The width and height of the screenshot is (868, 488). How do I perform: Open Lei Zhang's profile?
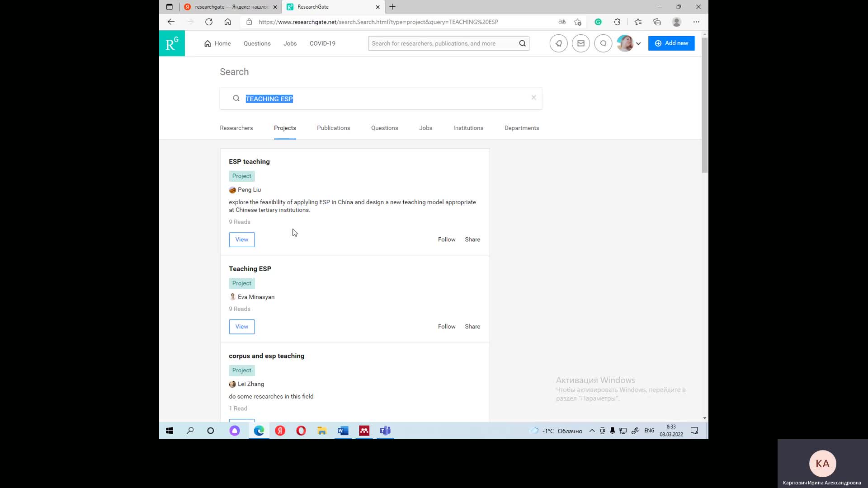point(251,384)
